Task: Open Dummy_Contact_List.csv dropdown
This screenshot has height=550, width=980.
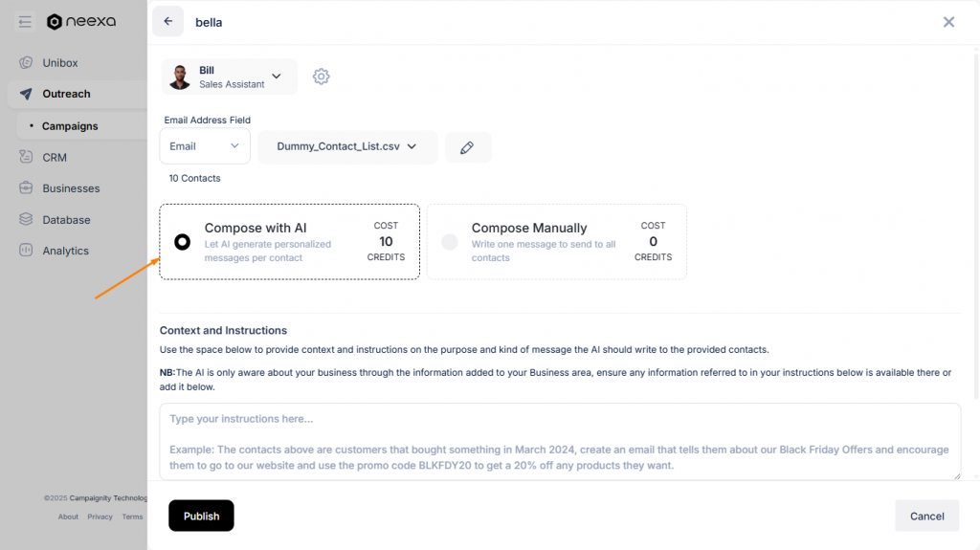Action: [x=347, y=146]
